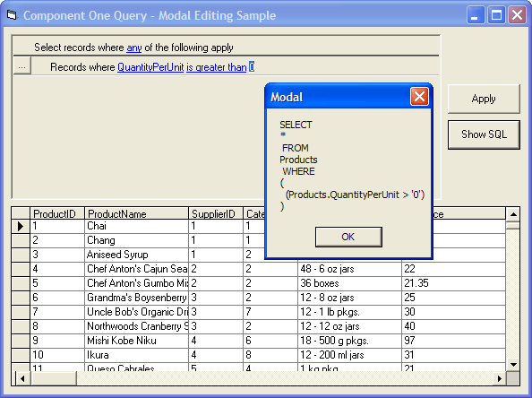Click the OK button in Modal dialog

pyautogui.click(x=348, y=237)
